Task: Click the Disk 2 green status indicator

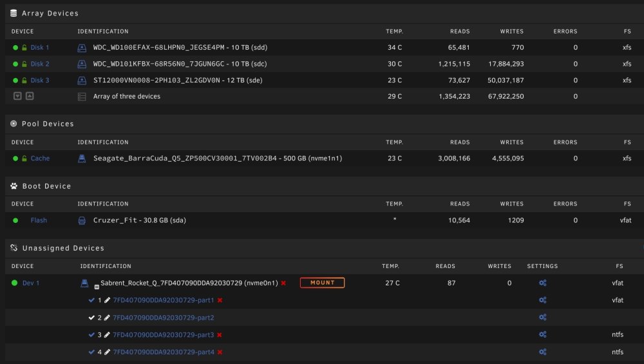Action: coord(15,64)
